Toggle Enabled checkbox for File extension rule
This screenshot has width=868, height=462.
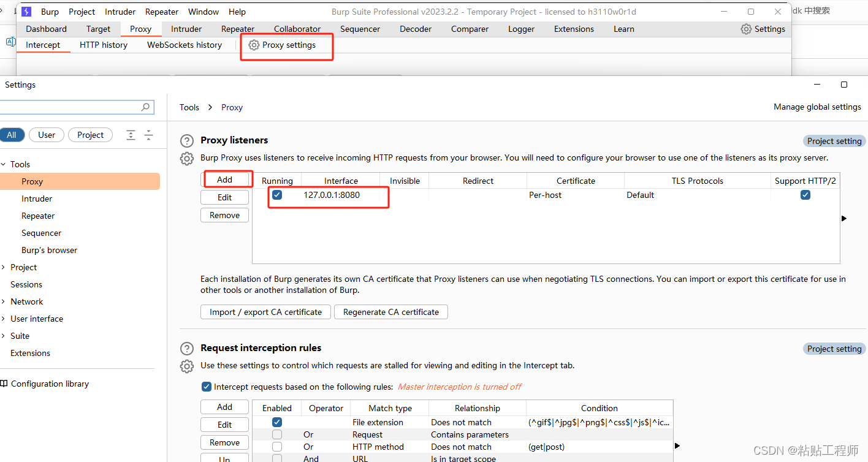point(277,422)
